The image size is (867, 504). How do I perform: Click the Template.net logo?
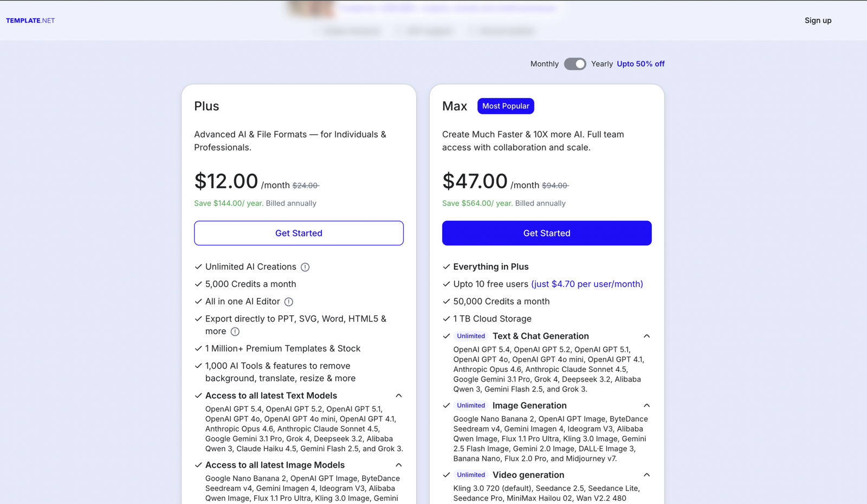(30, 21)
